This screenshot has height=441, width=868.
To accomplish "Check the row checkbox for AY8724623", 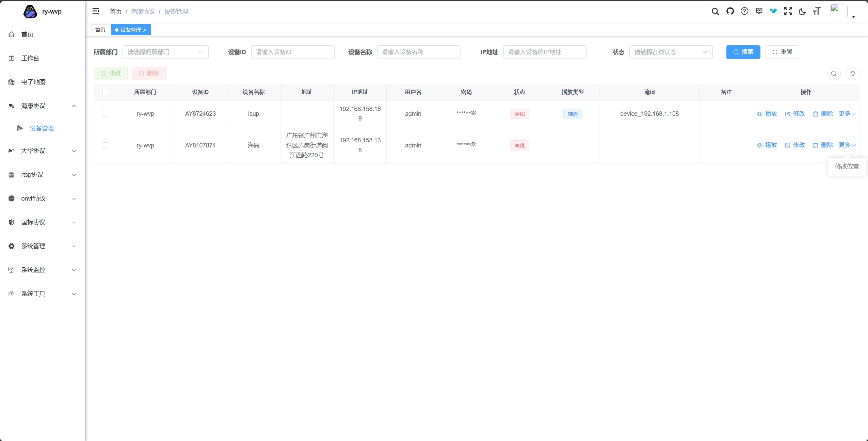I will click(x=105, y=114).
